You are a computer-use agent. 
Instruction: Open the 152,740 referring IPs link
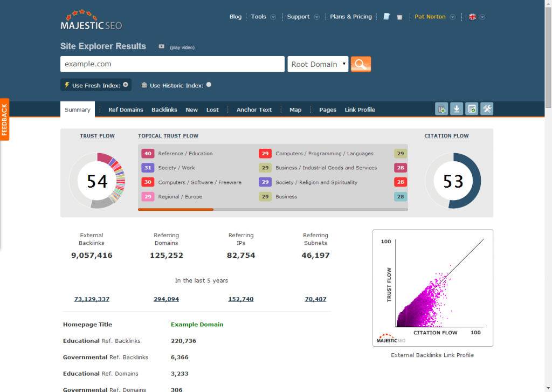tap(241, 299)
